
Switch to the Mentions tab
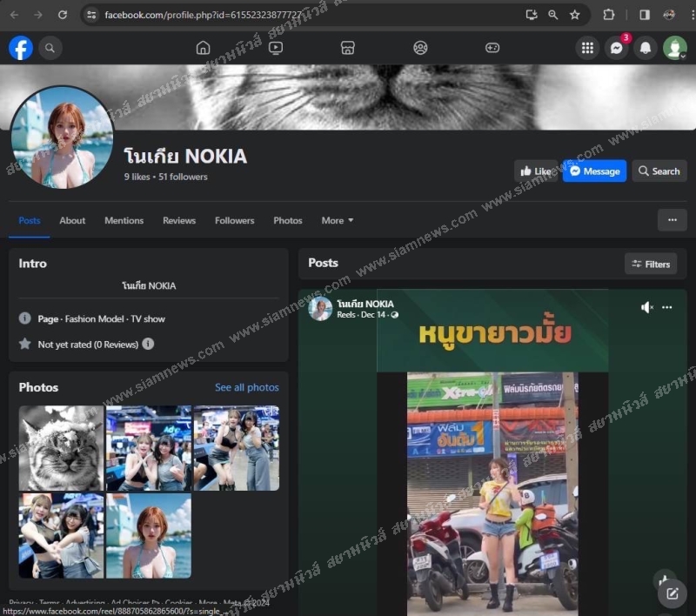124,221
